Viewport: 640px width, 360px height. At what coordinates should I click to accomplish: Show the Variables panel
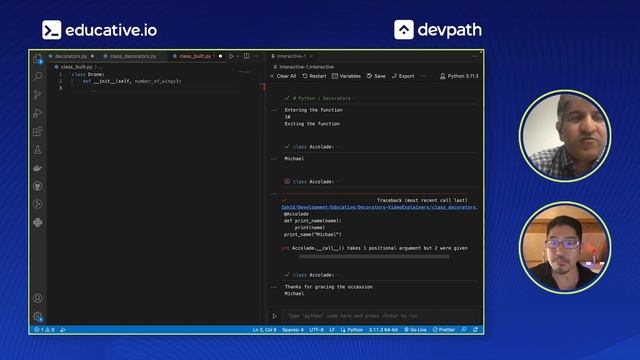click(346, 76)
